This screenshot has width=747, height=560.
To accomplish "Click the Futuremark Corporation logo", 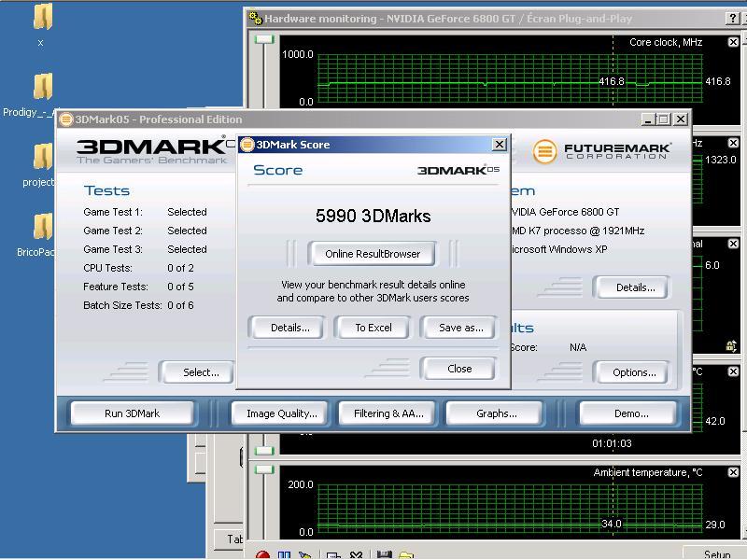I will click(x=602, y=151).
